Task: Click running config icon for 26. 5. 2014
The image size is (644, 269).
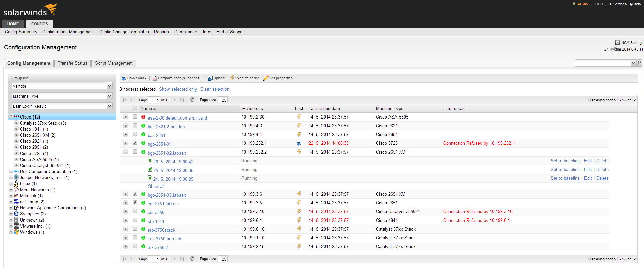Action: pyautogui.click(x=150, y=161)
